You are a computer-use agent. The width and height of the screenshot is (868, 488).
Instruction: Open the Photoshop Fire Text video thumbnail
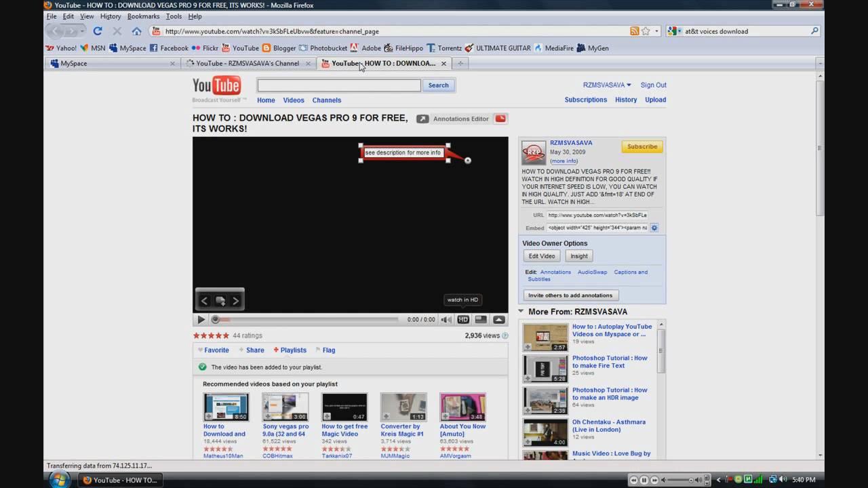[x=545, y=369]
